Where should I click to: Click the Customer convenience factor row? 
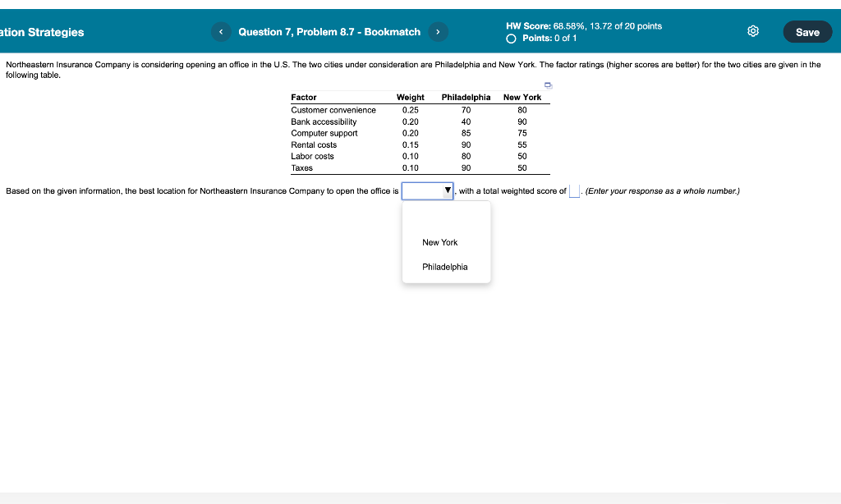tap(332, 109)
